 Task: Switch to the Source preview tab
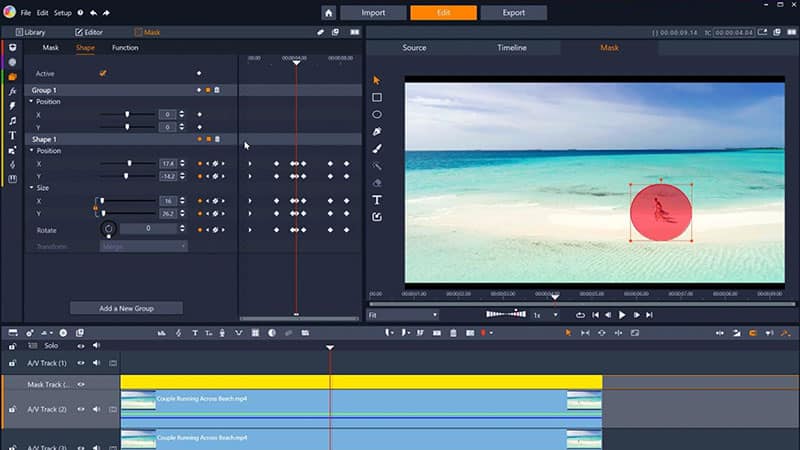click(414, 47)
